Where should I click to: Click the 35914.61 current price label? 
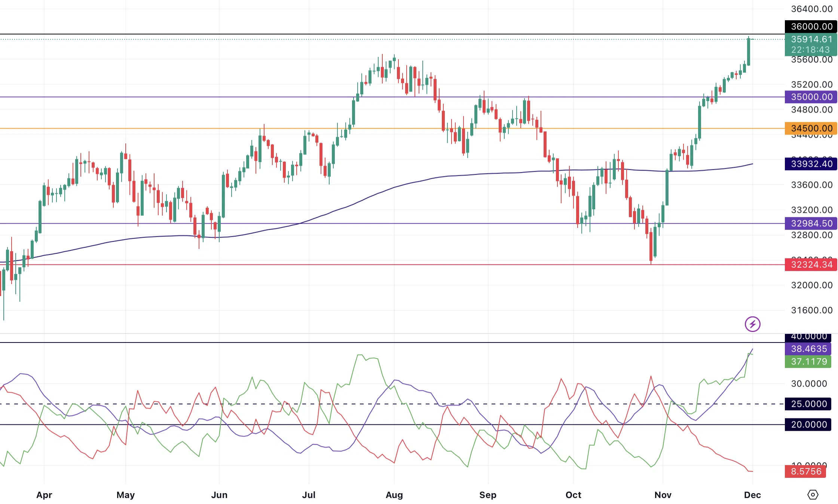pyautogui.click(x=811, y=40)
